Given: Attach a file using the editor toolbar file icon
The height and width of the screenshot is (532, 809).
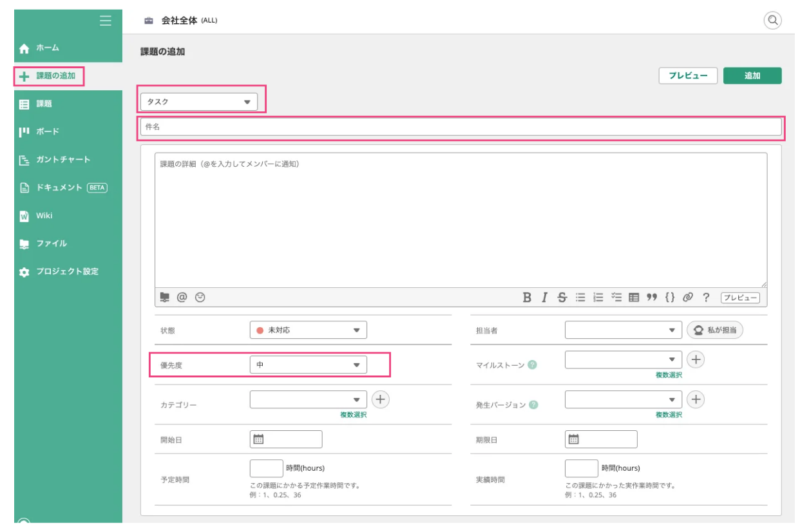Looking at the screenshot, I should pos(165,297).
